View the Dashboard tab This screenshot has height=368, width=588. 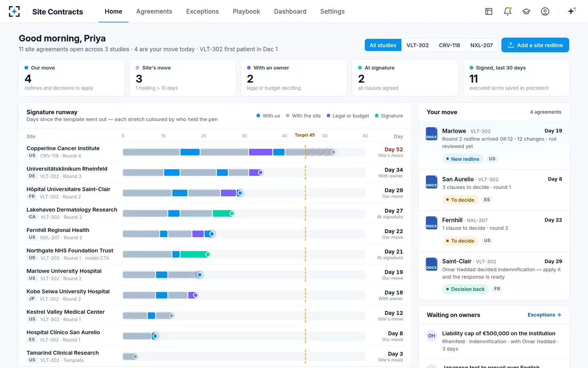(x=290, y=11)
